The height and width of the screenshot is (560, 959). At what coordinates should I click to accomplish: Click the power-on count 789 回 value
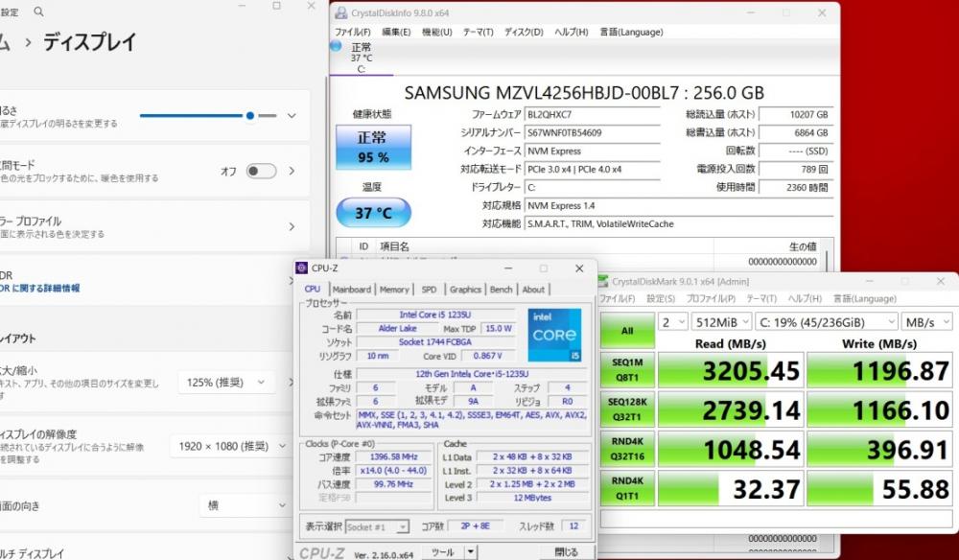coord(794,170)
